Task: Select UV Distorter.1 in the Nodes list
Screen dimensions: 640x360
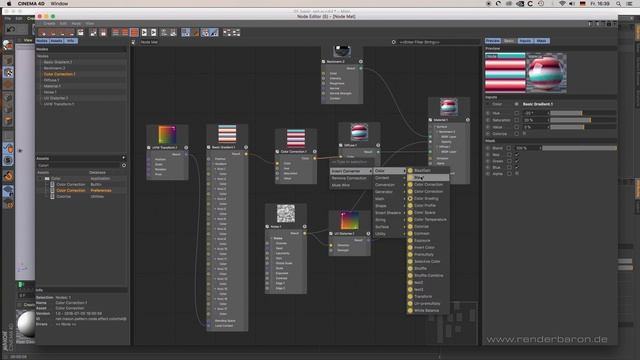Action: tap(56, 98)
